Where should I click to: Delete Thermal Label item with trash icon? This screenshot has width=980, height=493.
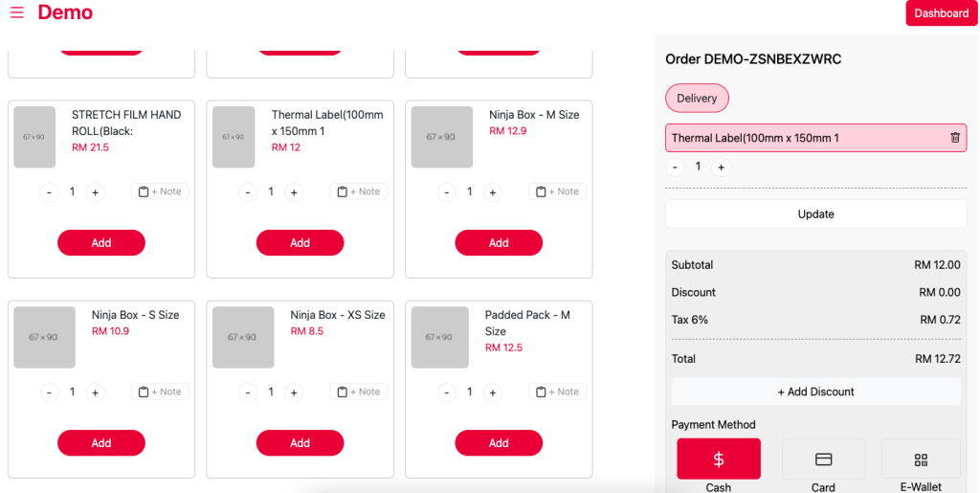tap(955, 138)
